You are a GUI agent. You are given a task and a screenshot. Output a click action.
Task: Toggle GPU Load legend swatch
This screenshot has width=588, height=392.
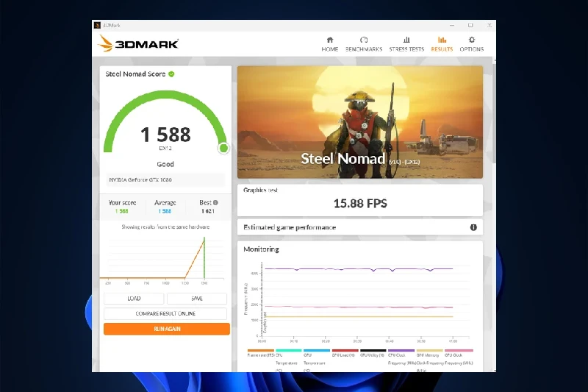tap(345, 350)
